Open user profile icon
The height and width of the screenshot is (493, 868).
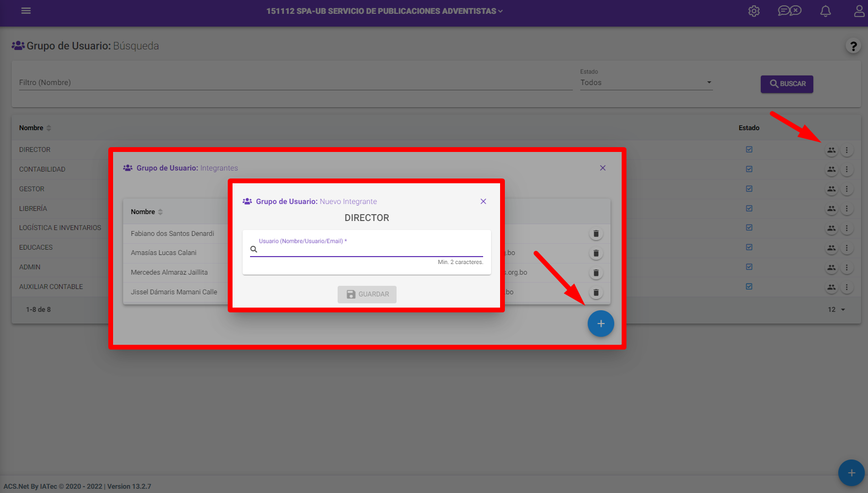pyautogui.click(x=860, y=11)
